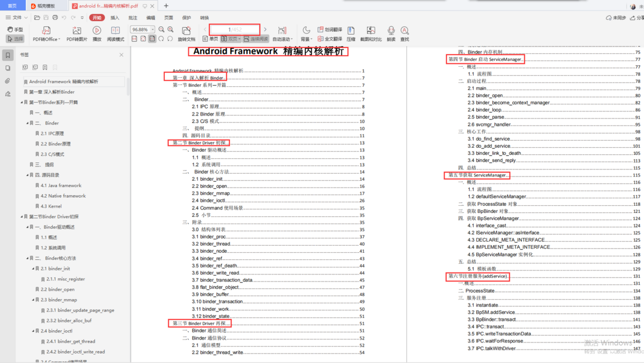This screenshot has width=644, height=363.
Task: Close the 书签 bookmark panel
Action: pos(121,55)
